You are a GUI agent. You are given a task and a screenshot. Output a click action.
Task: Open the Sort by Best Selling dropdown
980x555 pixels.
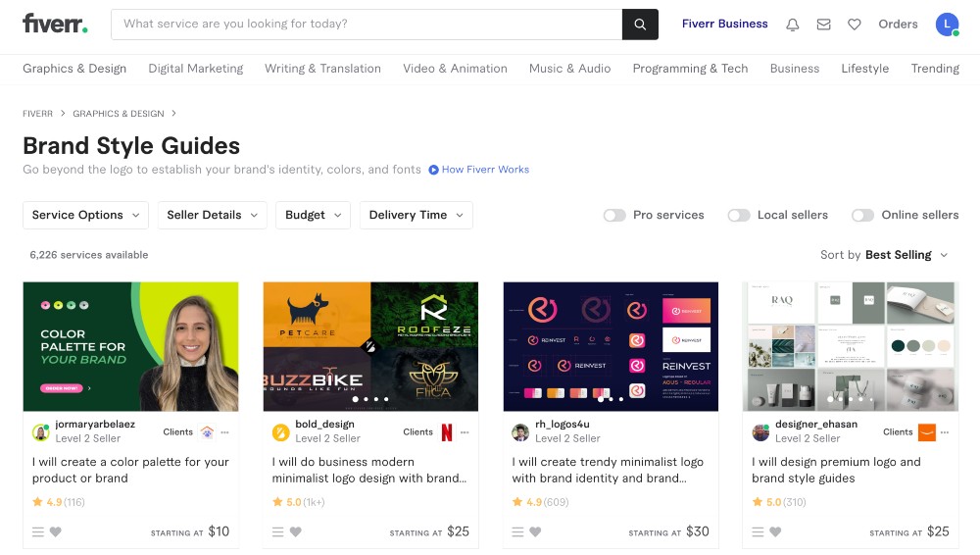tap(884, 255)
